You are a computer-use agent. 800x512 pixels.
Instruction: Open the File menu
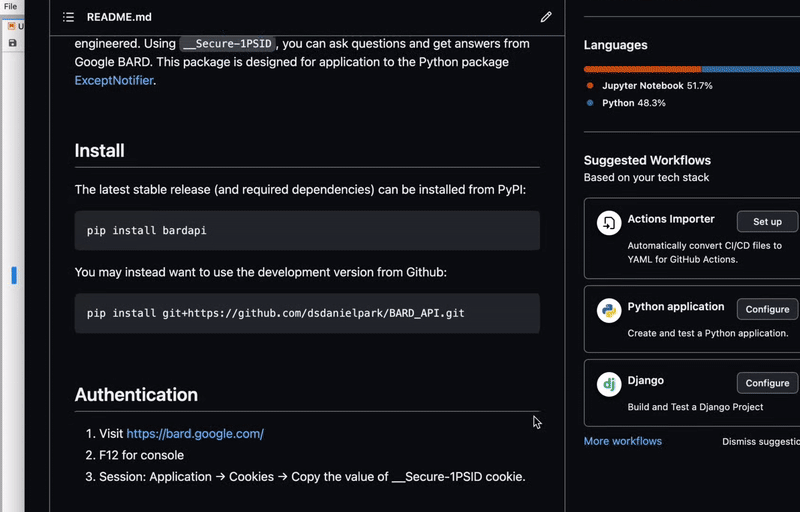[10, 6]
